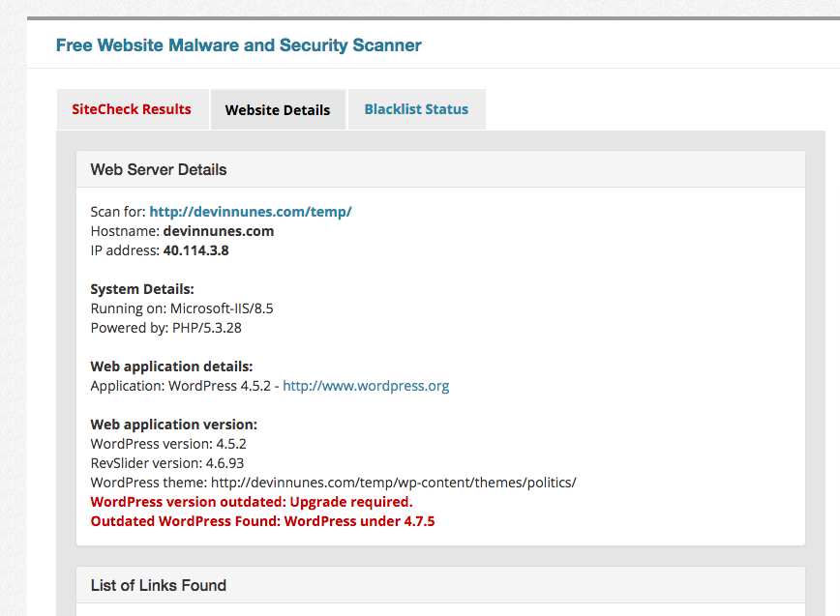This screenshot has height=616, width=840.
Task: Click the Outdated WordPress Found under 4.7.5 warning
Action: (x=262, y=521)
